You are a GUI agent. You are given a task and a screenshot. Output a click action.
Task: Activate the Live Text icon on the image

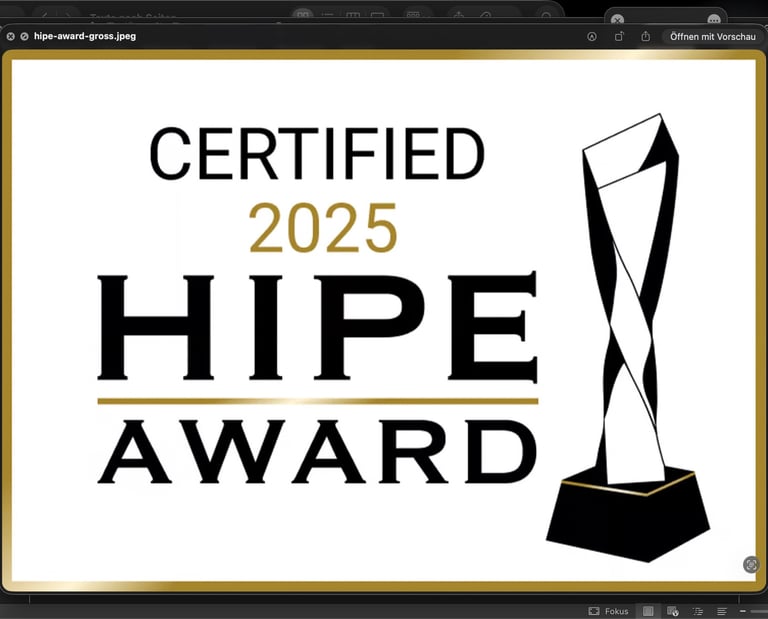751,564
